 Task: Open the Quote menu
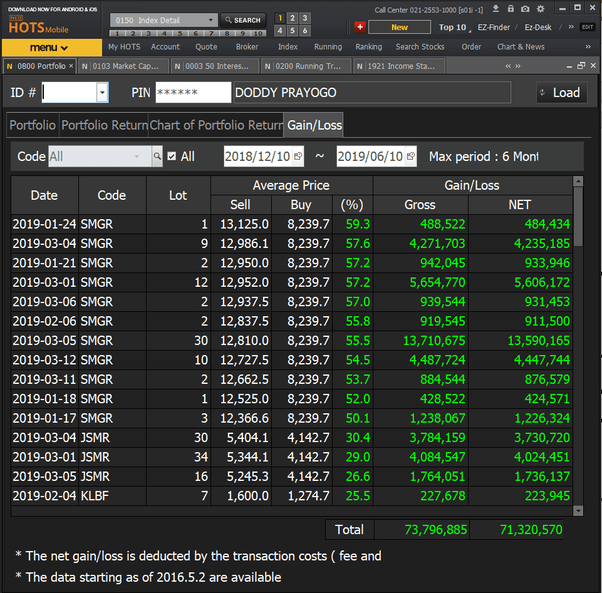(206, 47)
